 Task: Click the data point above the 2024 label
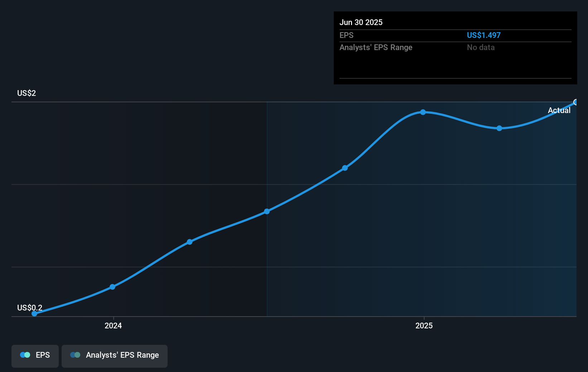pos(112,287)
